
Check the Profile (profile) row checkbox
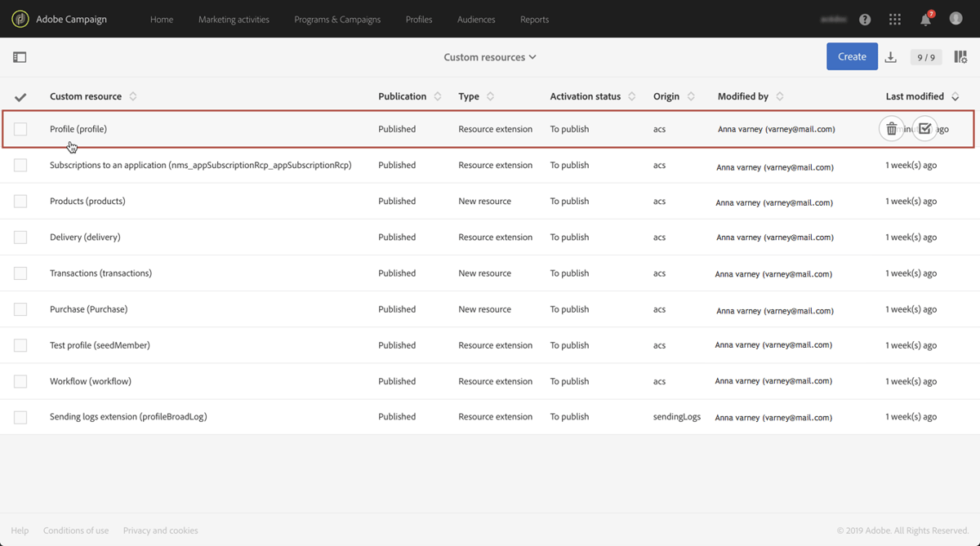click(x=20, y=128)
